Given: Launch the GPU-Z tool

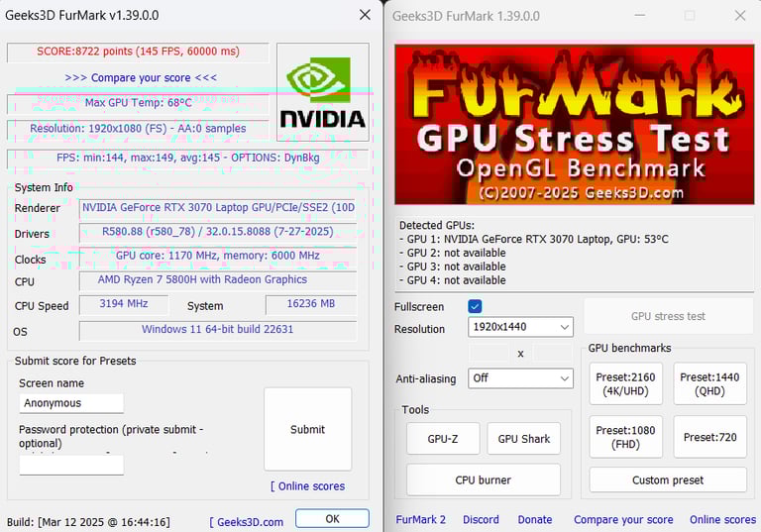Looking at the screenshot, I should 443,439.
